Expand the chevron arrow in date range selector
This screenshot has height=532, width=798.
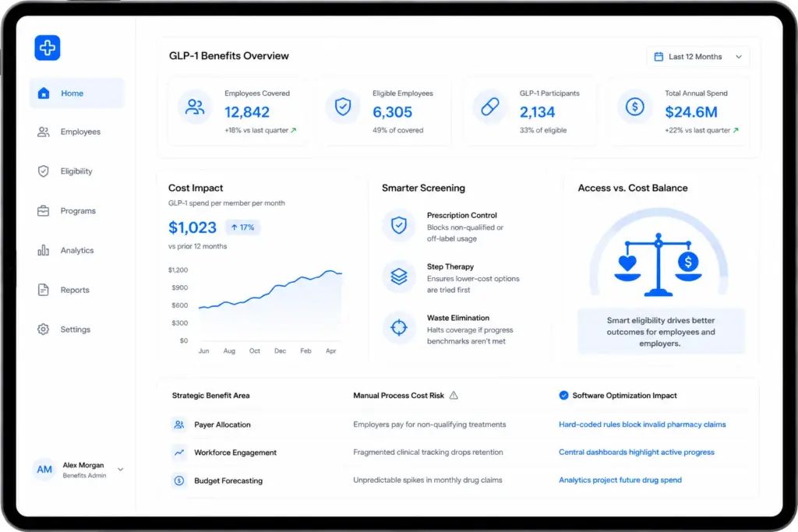pos(739,56)
